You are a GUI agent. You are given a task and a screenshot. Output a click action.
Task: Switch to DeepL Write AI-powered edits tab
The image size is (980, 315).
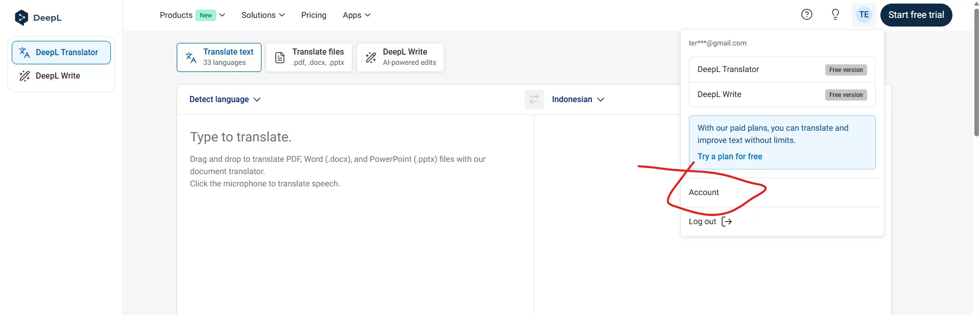tap(400, 57)
